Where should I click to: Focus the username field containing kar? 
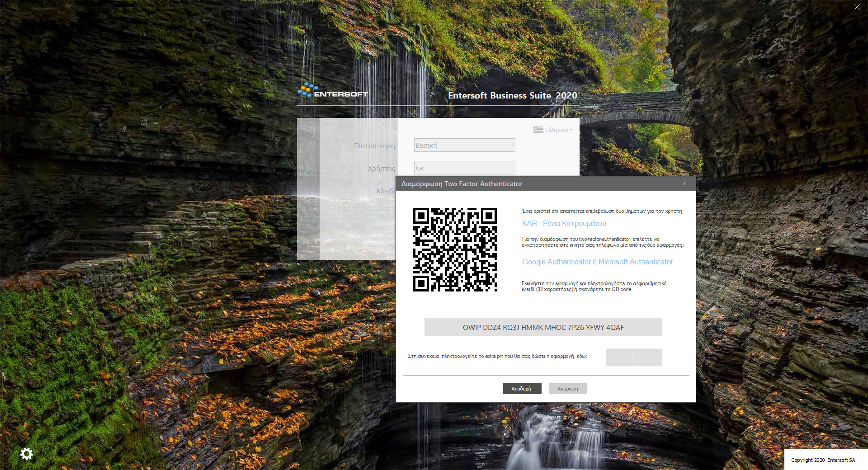464,168
